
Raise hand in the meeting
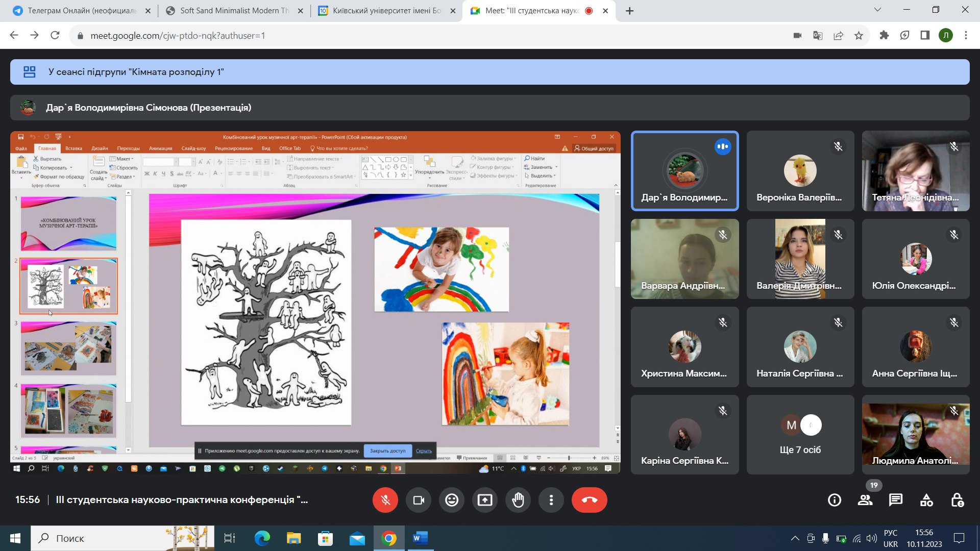(x=518, y=500)
